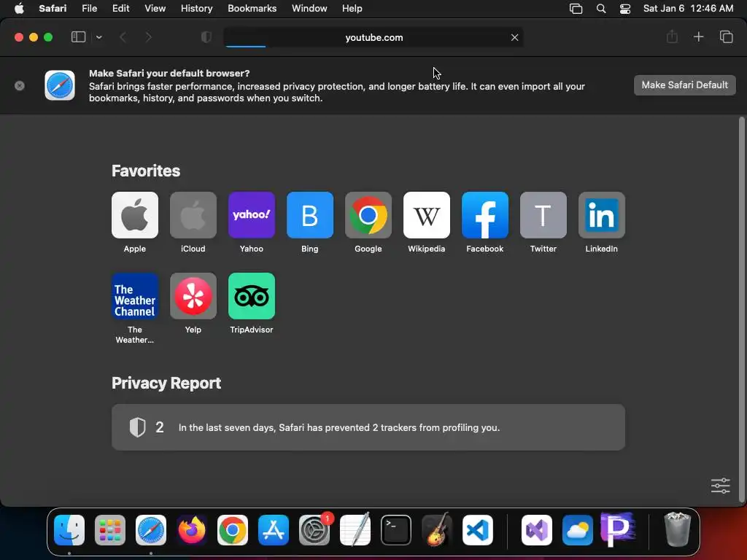Open the View menu
The image size is (747, 560).
click(155, 9)
